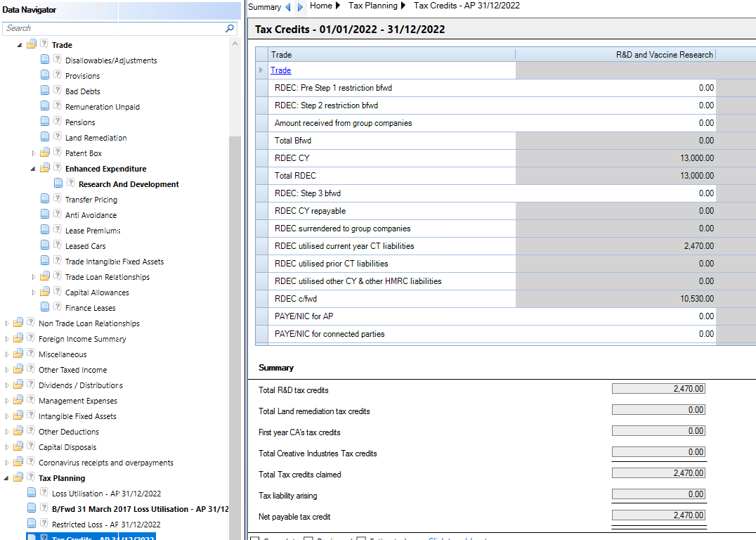
Task: Go back using the left navigation arrow
Action: click(288, 7)
